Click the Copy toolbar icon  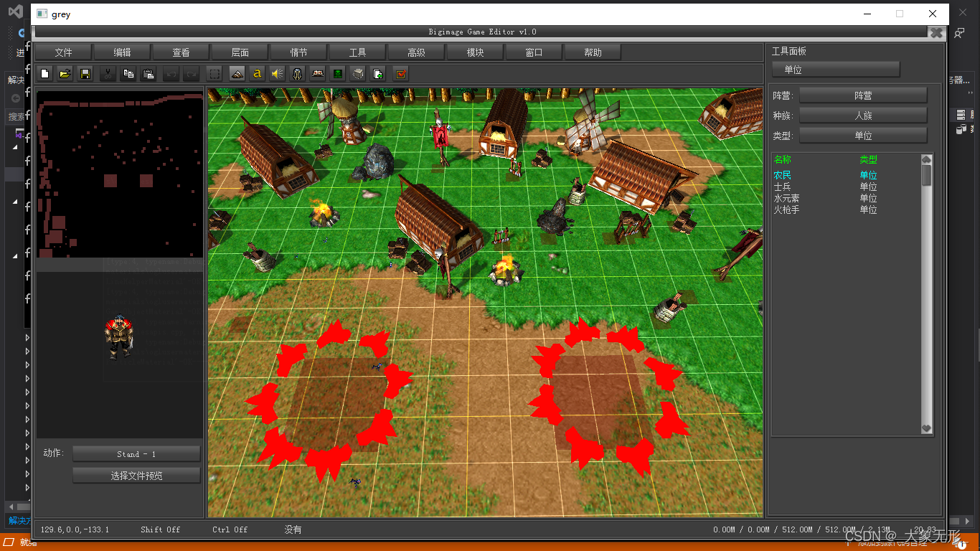(x=128, y=73)
